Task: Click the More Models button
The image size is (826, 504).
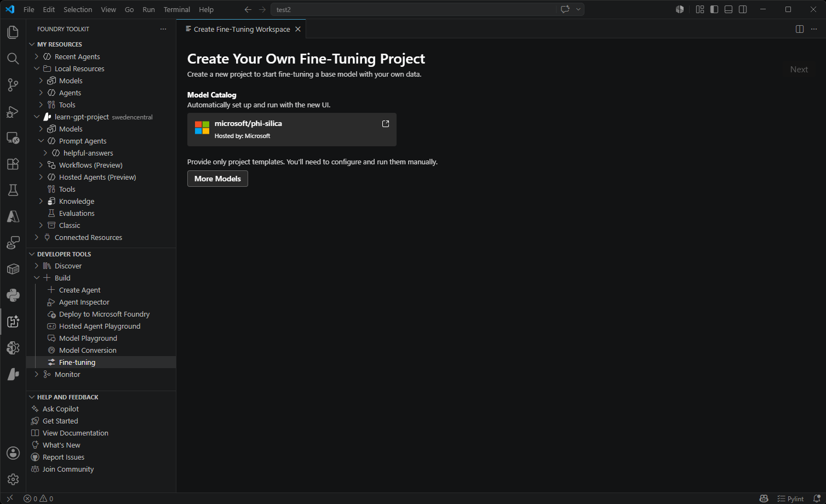Action: point(217,179)
